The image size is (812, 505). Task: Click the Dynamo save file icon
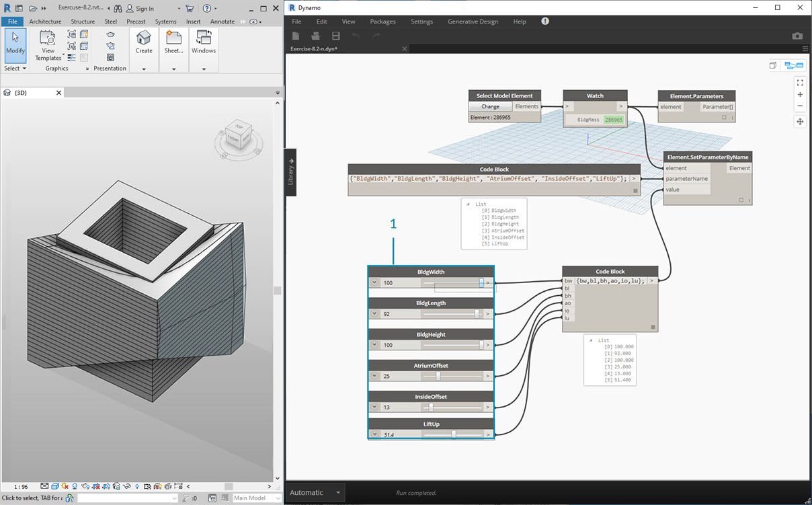coord(336,36)
